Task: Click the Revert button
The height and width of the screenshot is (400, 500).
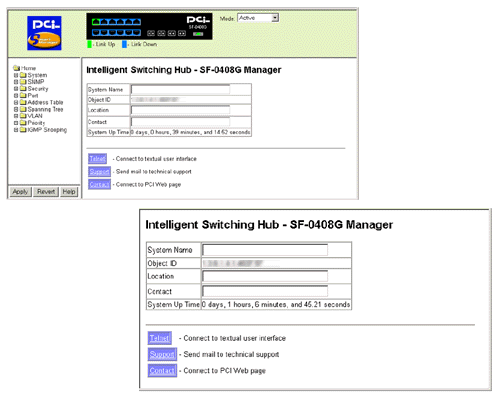Action: coord(46,192)
